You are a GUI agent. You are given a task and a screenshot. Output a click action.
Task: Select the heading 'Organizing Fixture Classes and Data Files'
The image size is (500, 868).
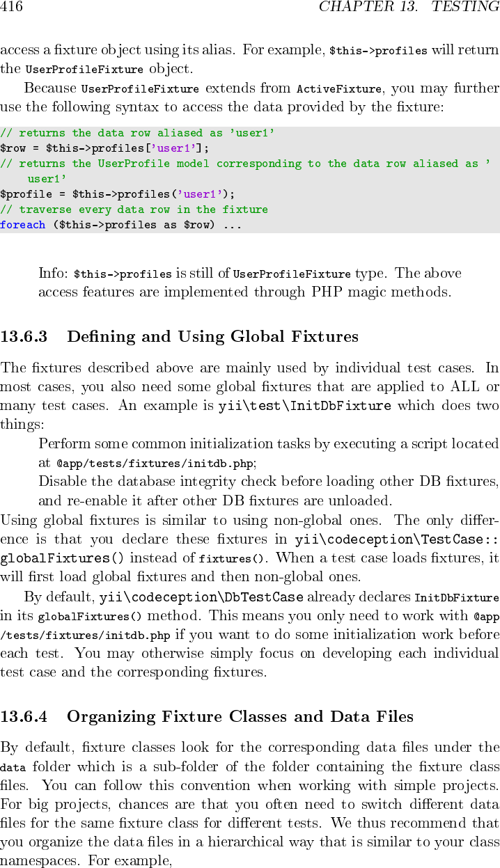tap(240, 717)
